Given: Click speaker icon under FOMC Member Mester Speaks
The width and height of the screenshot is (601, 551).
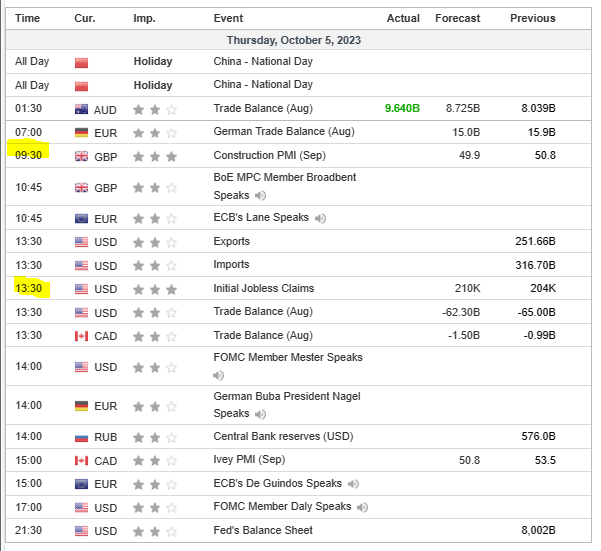Looking at the screenshot, I should coord(219,375).
